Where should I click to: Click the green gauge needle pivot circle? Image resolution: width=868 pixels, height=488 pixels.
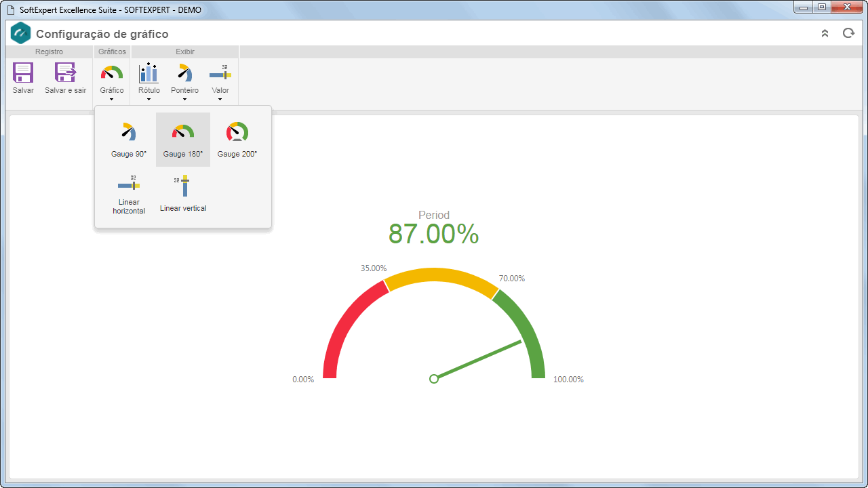pyautogui.click(x=434, y=379)
